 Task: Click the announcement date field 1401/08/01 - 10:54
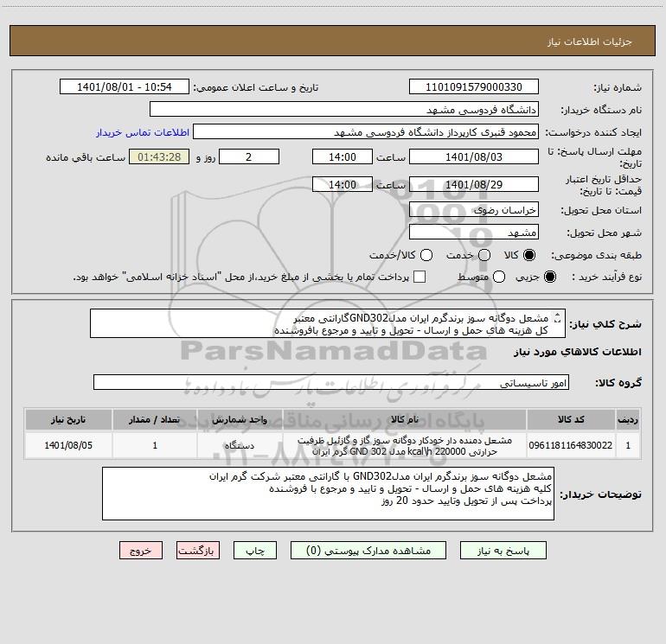pos(125,87)
